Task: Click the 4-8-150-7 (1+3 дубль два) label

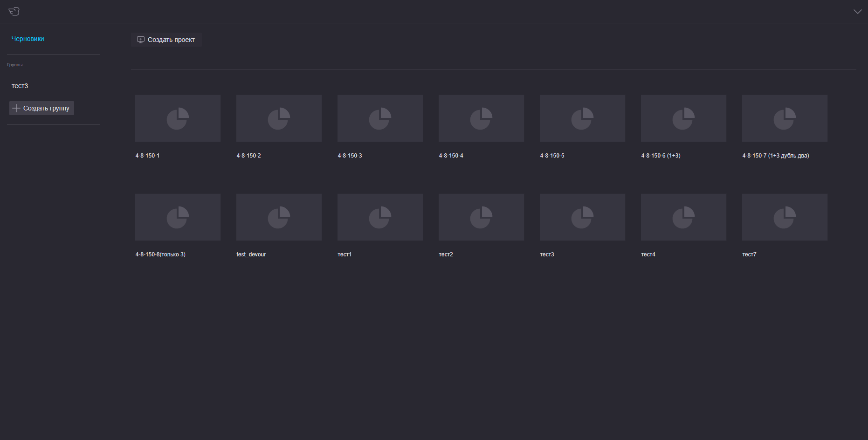Action: pos(776,156)
